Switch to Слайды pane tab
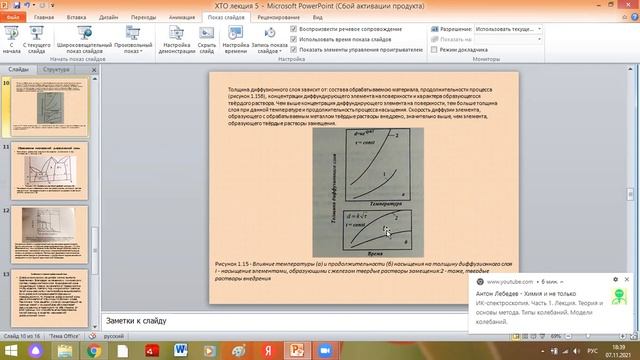640x360 pixels. coord(18,69)
